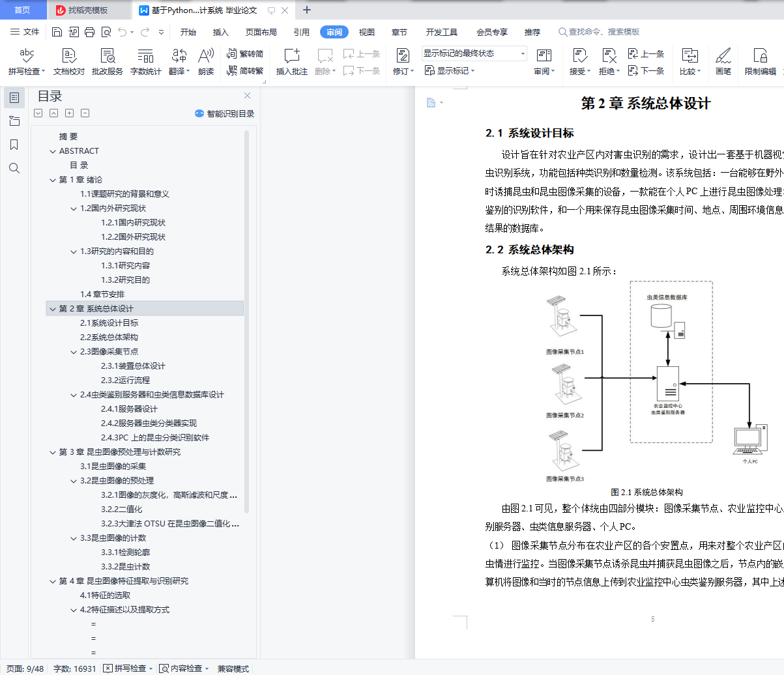Click the Print icon in quick access toolbar

89,32
